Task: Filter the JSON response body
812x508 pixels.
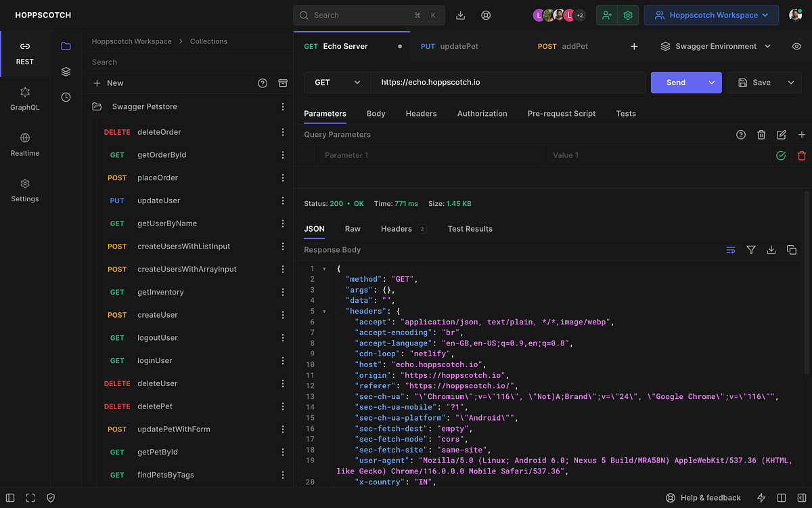Action: tap(751, 249)
